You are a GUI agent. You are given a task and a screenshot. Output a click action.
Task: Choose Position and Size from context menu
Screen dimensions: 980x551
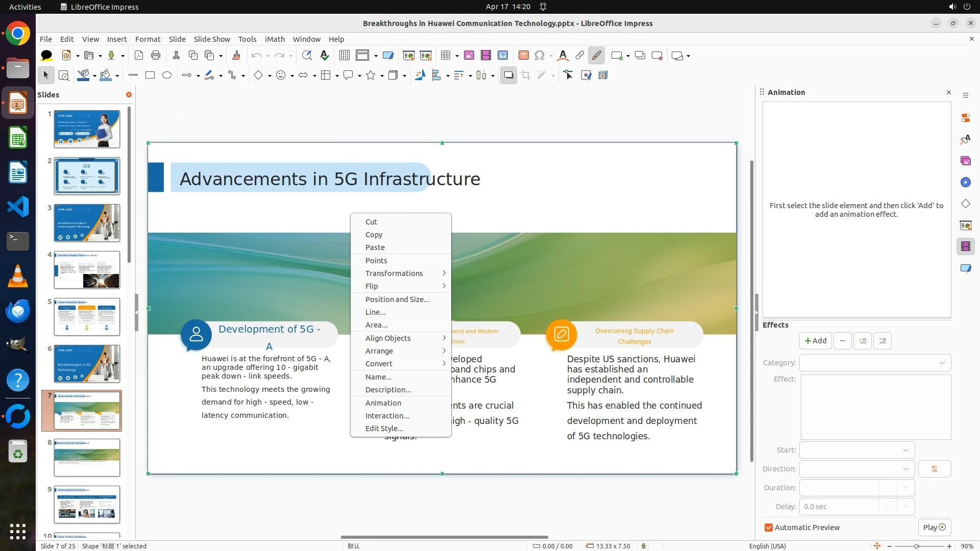(397, 299)
